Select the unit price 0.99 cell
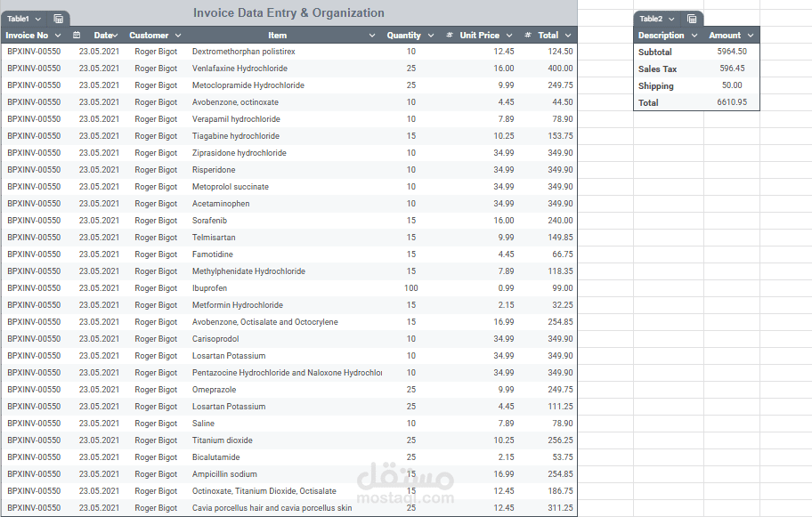 coord(506,288)
